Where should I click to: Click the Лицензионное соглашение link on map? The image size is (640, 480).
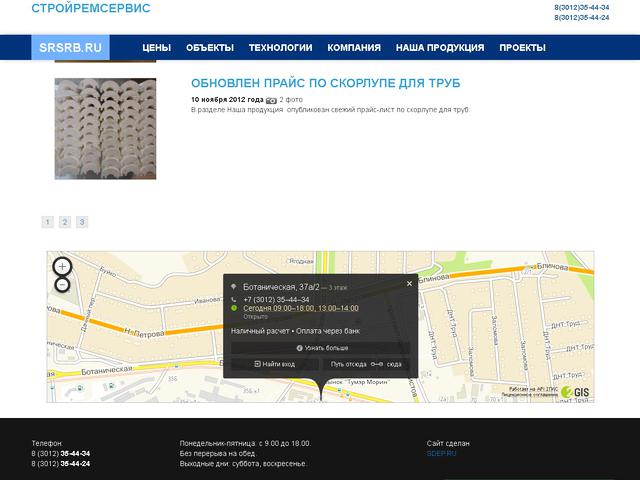529,395
